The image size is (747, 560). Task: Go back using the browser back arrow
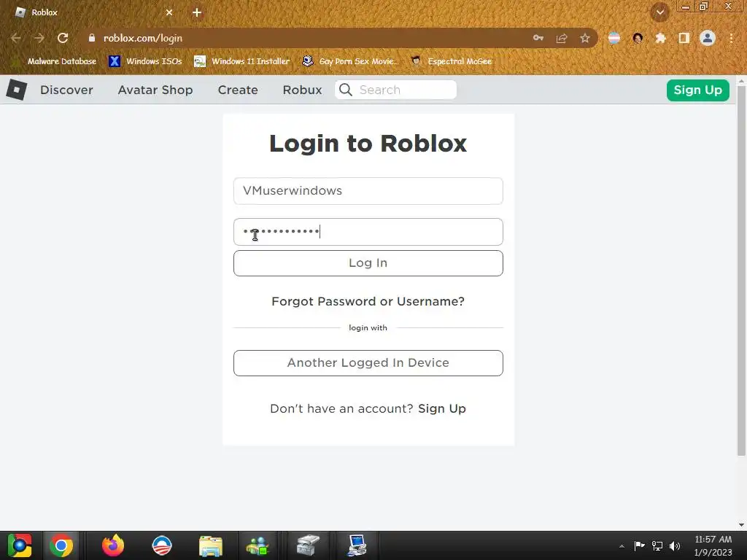[16, 38]
